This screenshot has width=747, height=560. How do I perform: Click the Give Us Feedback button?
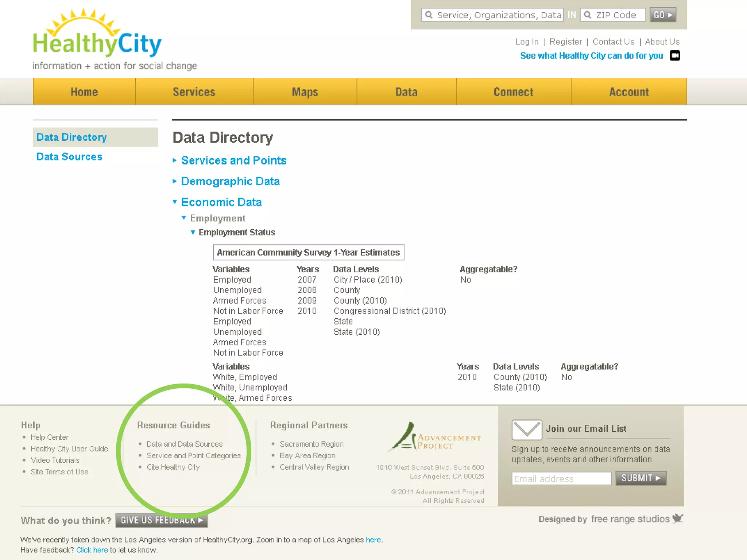click(x=162, y=520)
